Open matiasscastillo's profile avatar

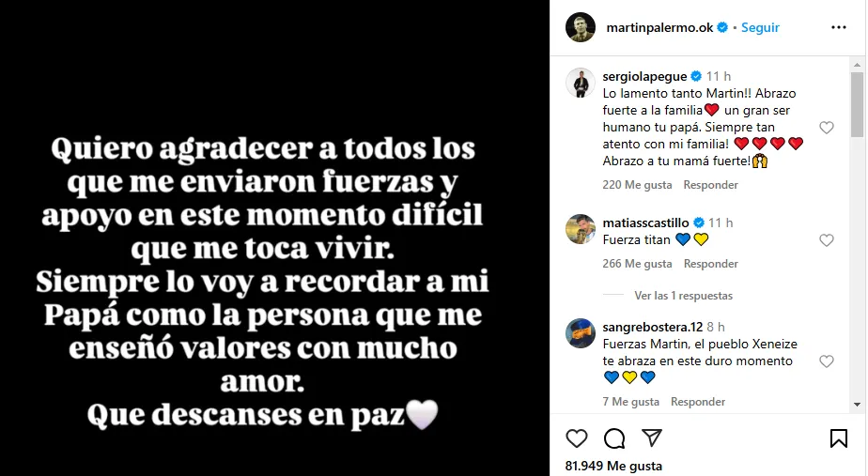[581, 229]
